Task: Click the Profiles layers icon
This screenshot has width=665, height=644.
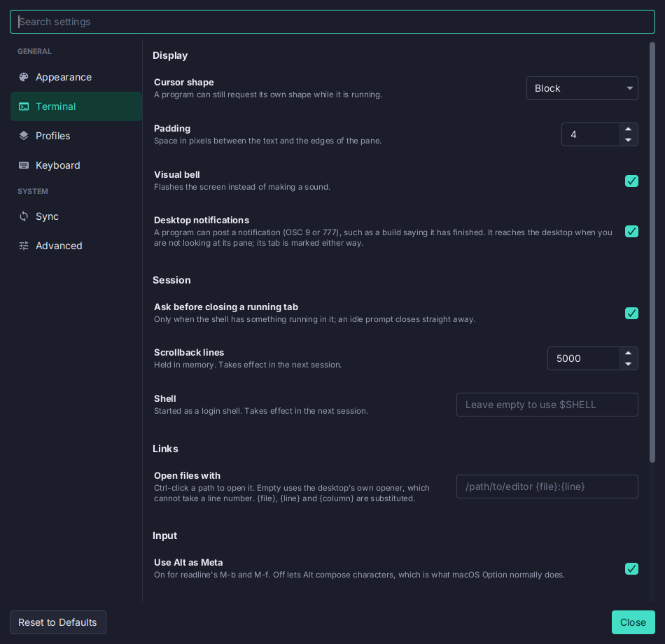Action: pyautogui.click(x=24, y=136)
